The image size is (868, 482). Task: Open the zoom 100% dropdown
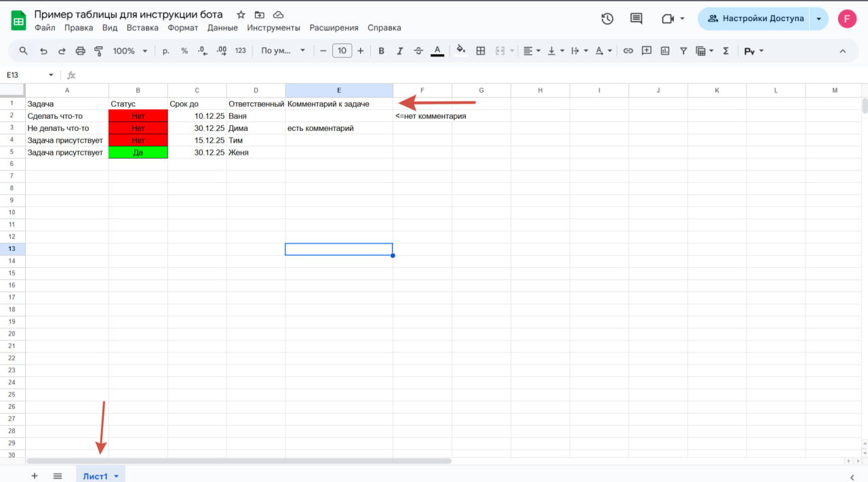[x=130, y=51]
